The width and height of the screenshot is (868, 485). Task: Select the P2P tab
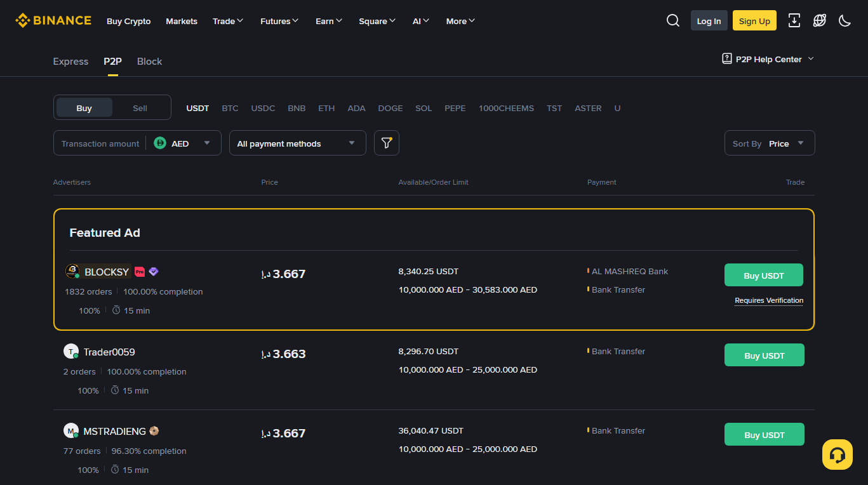point(113,62)
